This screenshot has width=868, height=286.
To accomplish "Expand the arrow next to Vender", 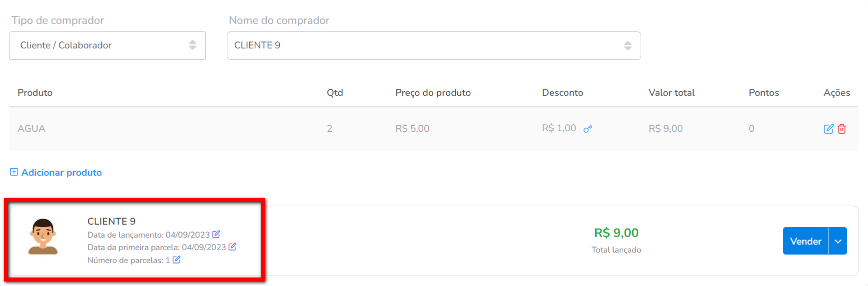I will 838,241.
